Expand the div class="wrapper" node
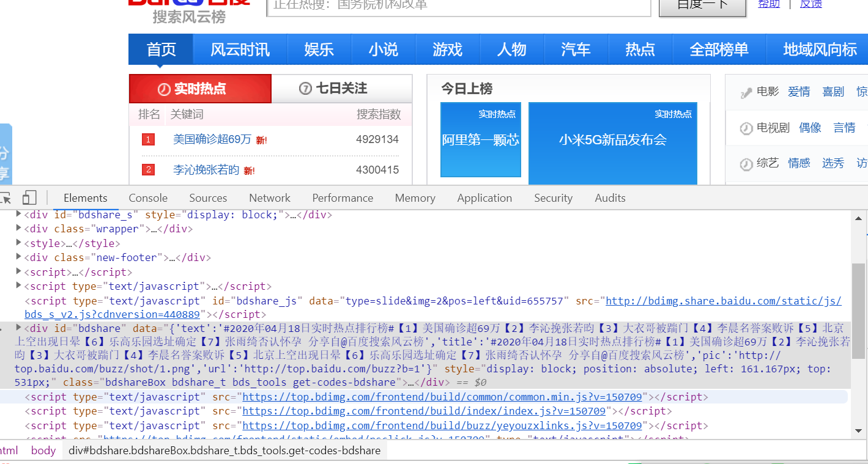Screen dimensions: 868x464 18,229
